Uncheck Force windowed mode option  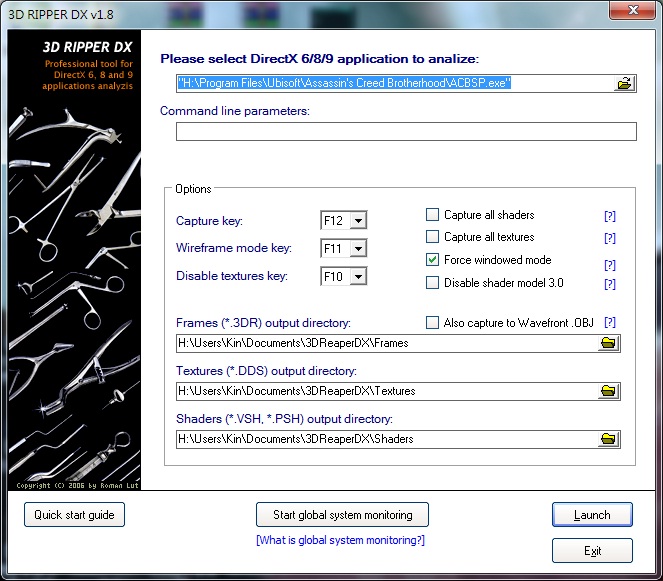(433, 260)
